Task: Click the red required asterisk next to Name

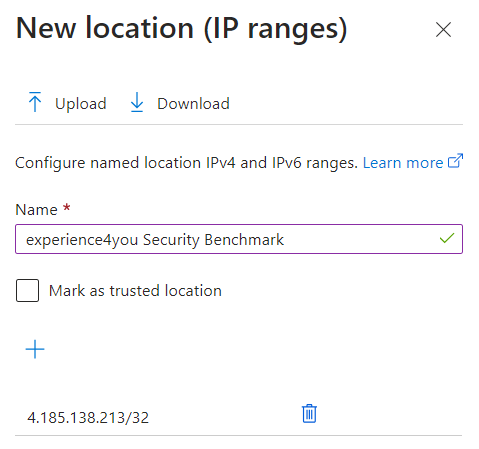Action: click(x=67, y=208)
